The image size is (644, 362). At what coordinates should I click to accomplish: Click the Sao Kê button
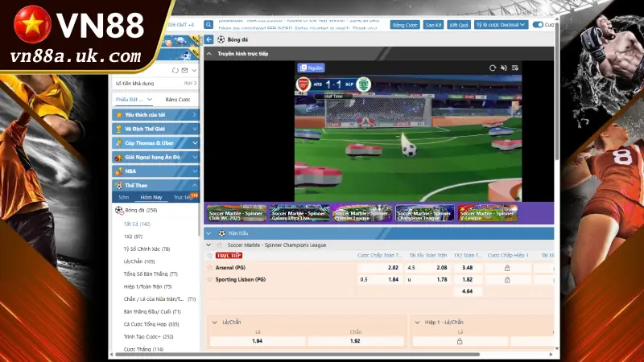coord(433,25)
